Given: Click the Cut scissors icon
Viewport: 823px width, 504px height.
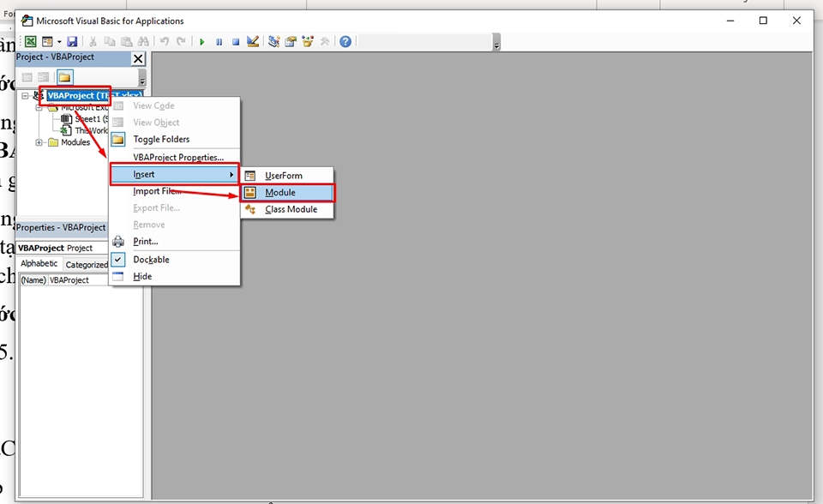Looking at the screenshot, I should coord(93,41).
